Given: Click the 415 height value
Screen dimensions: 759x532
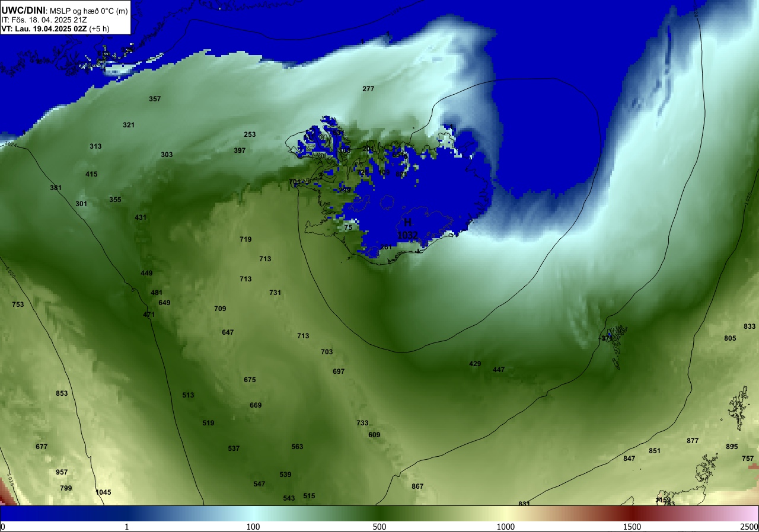Looking at the screenshot, I should tap(91, 174).
